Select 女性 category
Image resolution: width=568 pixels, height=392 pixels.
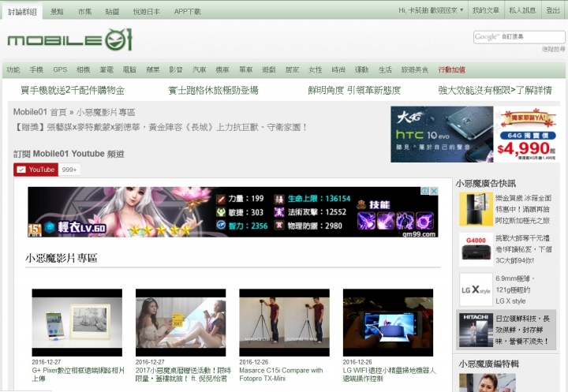coord(315,69)
